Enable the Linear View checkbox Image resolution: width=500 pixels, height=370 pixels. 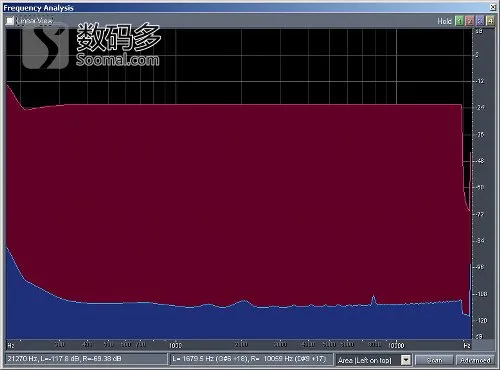tap(10, 21)
